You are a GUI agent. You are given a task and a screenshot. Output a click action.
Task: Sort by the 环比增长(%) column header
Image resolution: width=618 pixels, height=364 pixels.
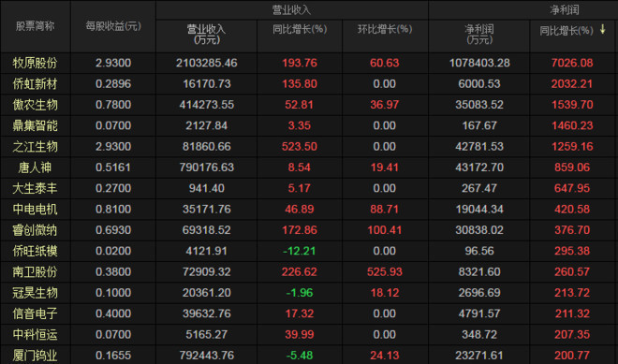click(x=385, y=30)
